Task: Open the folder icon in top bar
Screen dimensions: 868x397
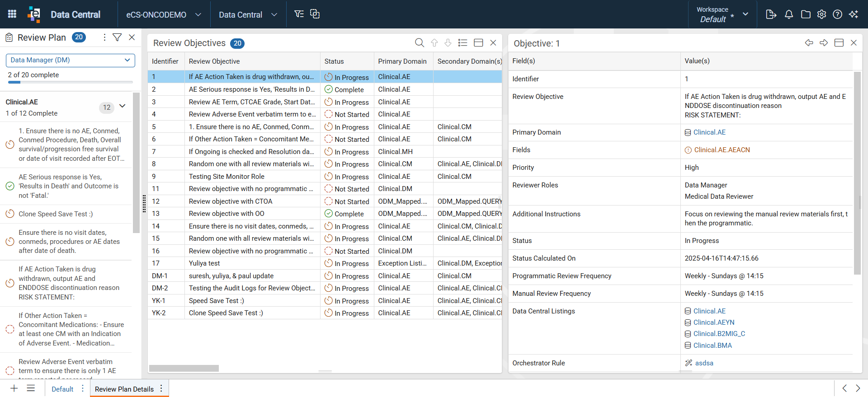Action: click(x=806, y=14)
